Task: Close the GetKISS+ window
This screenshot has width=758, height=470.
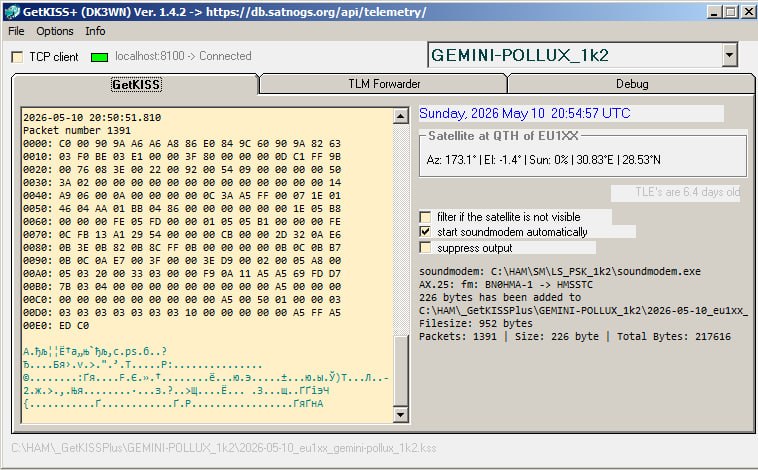Action: point(748,12)
